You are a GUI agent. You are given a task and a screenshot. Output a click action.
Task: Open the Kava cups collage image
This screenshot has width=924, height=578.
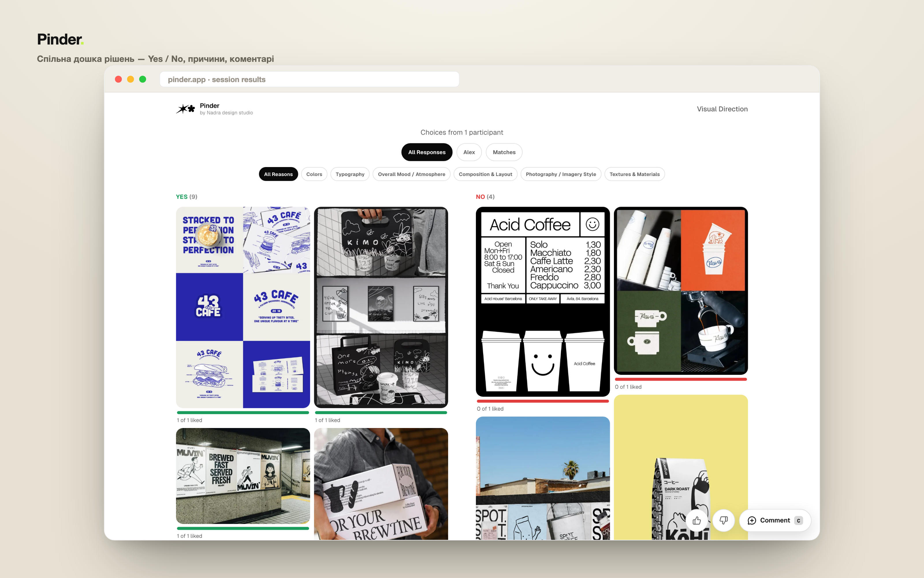pyautogui.click(x=680, y=290)
